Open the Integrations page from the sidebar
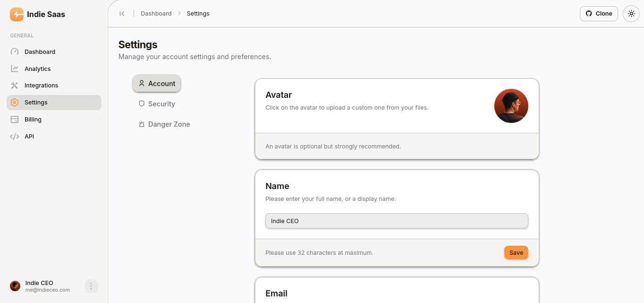The height and width of the screenshot is (303, 644). (54, 86)
